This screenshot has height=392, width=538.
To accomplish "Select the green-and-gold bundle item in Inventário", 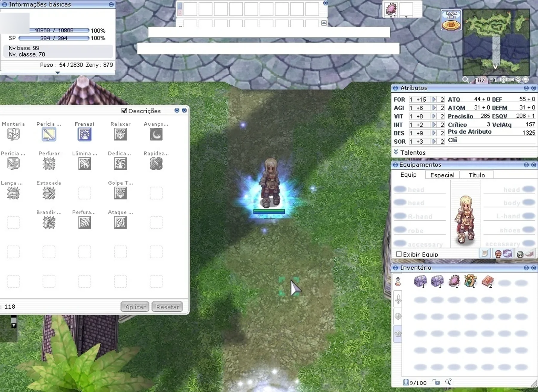I will pos(470,281).
